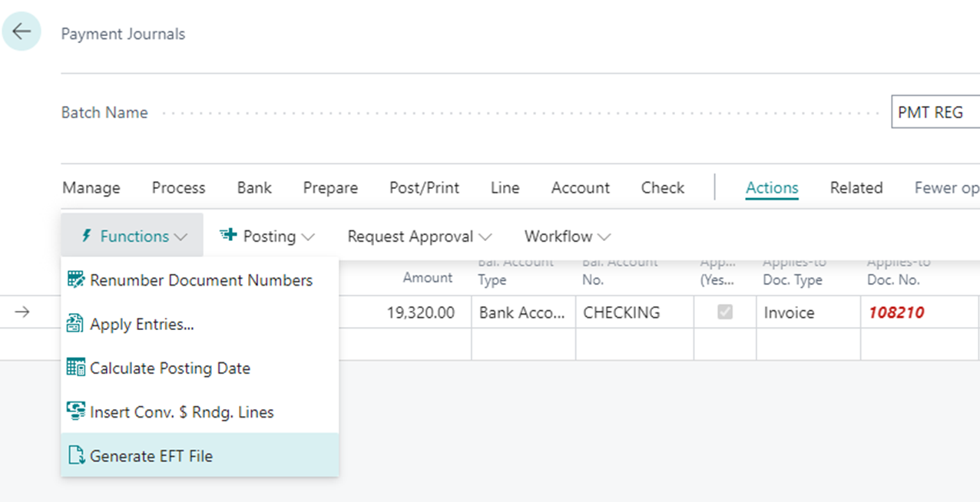Click the Renumber Document Numbers icon
This screenshot has height=502, width=980.
pyautogui.click(x=77, y=280)
